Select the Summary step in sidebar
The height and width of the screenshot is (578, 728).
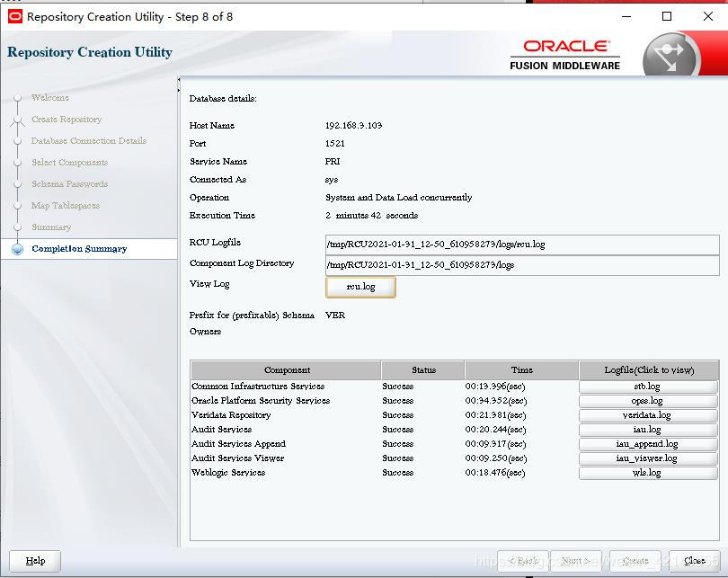click(x=51, y=227)
